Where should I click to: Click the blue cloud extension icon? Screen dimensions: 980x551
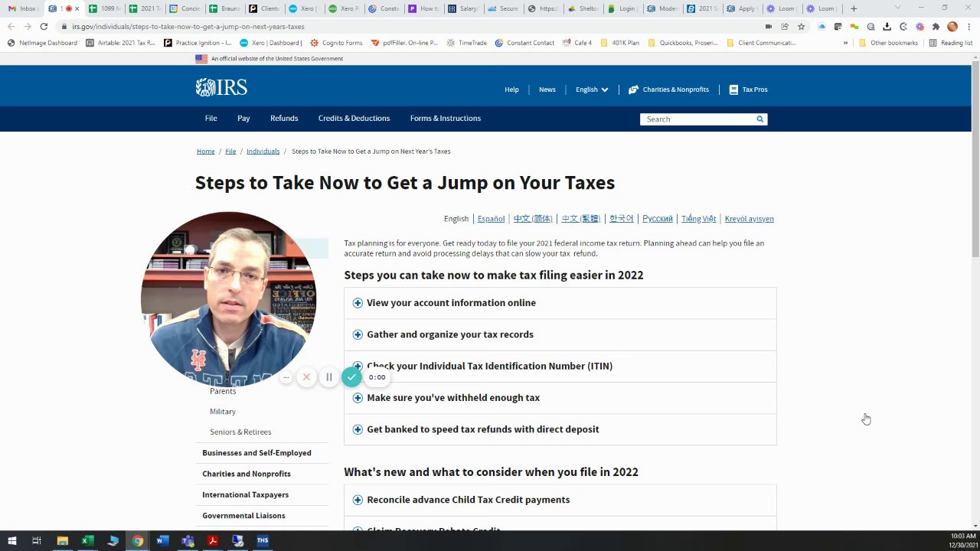click(x=822, y=27)
